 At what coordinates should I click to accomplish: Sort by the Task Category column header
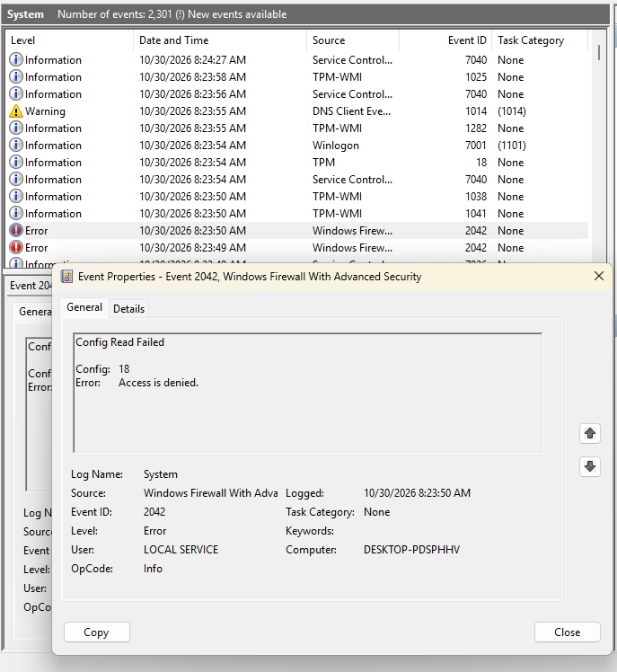click(x=540, y=40)
